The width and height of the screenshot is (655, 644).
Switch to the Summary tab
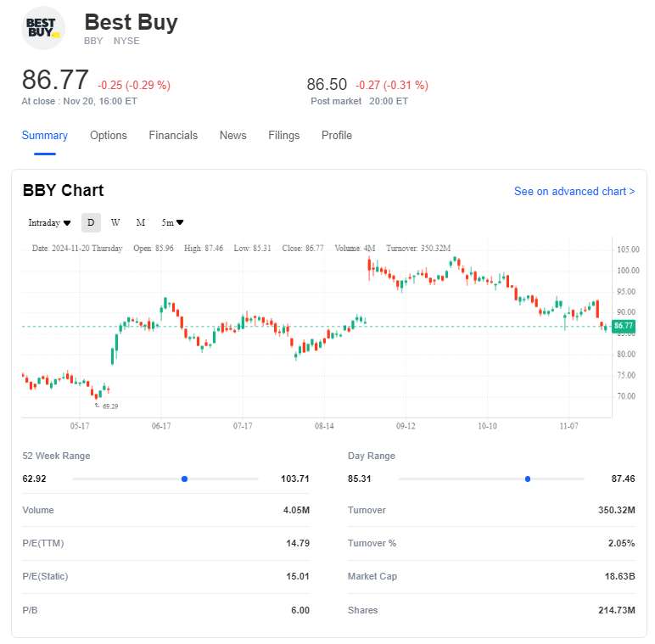click(45, 136)
